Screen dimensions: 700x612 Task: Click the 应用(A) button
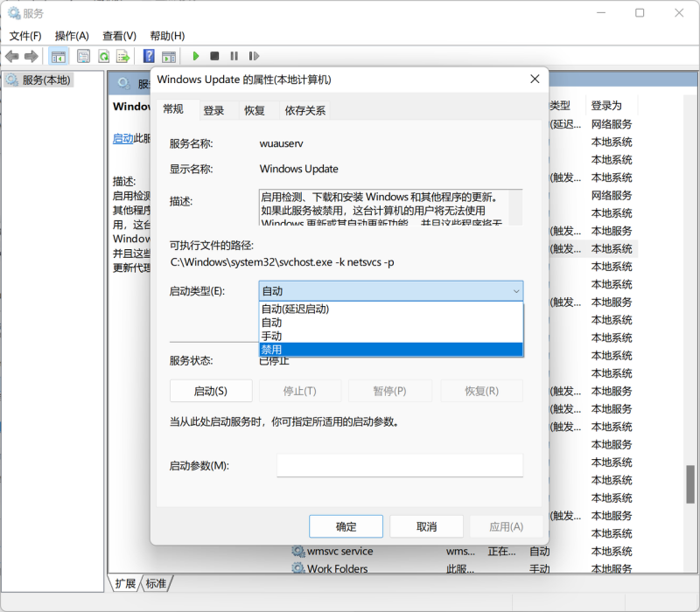(x=507, y=527)
